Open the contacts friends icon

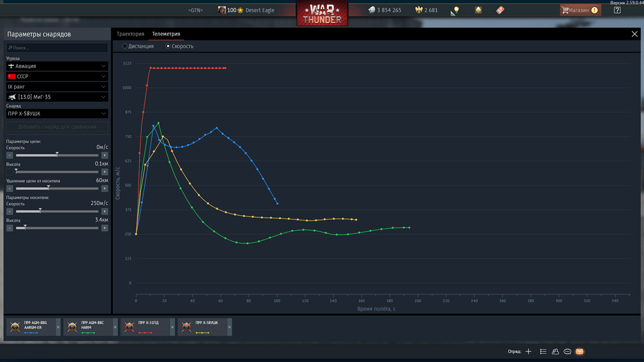click(555, 351)
